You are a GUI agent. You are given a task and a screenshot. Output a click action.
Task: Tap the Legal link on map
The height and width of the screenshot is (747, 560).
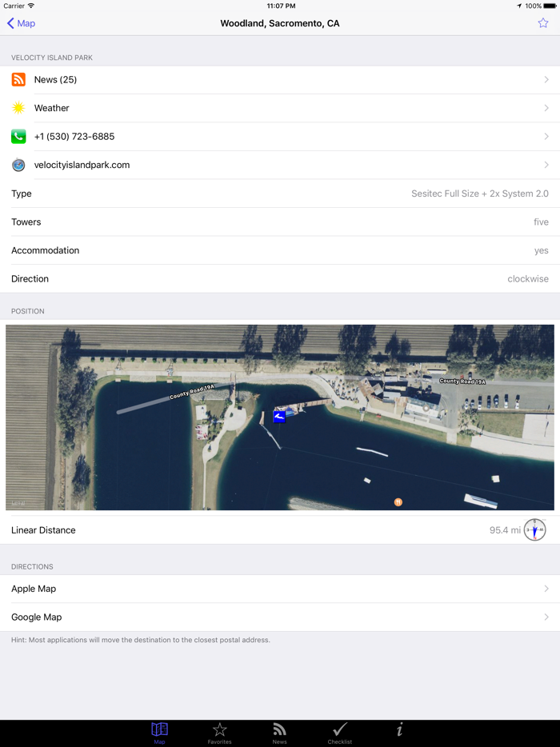point(18,503)
